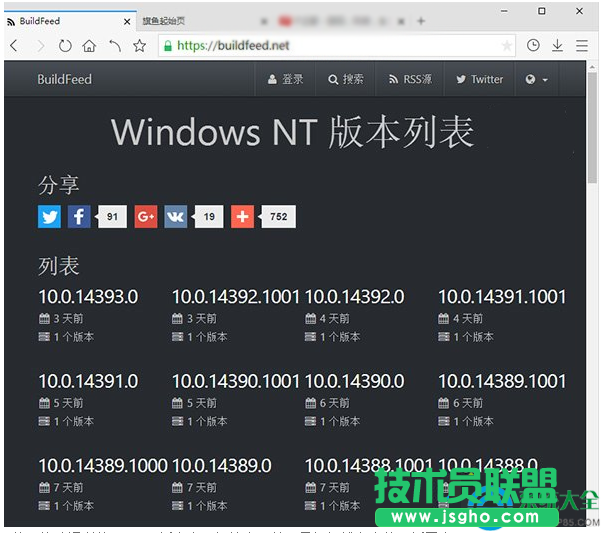Open browsing history clock icon
Screen dimensions: 602x533
point(533,45)
